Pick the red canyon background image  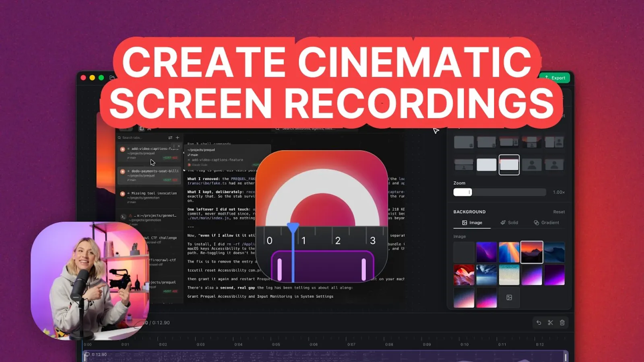click(464, 275)
